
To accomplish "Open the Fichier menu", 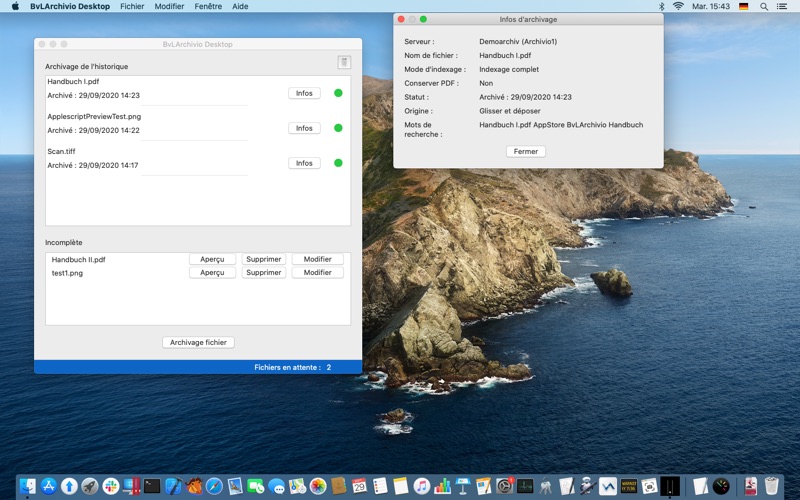I will (132, 6).
